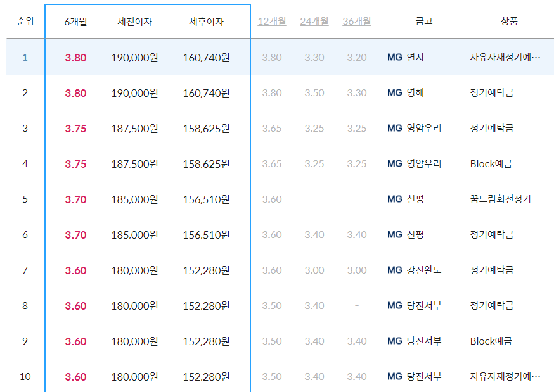Screen dimensions: 554x392
Task: Click 152,280원 after-tax interest in rank 10 row
Action: (x=207, y=377)
